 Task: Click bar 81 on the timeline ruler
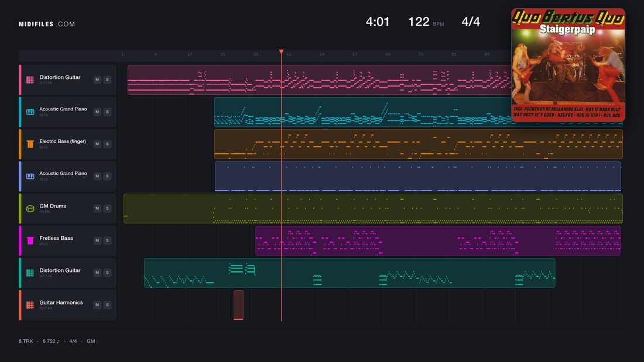click(454, 54)
